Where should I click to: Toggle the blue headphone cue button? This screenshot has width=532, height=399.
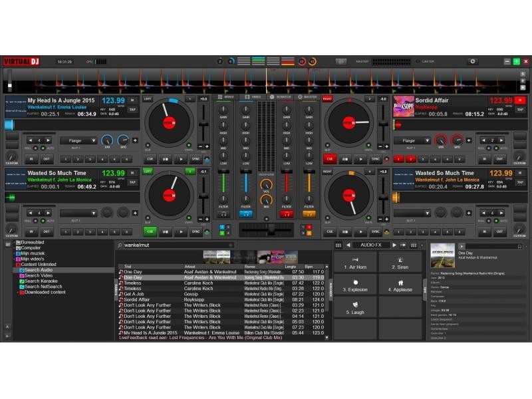click(245, 214)
